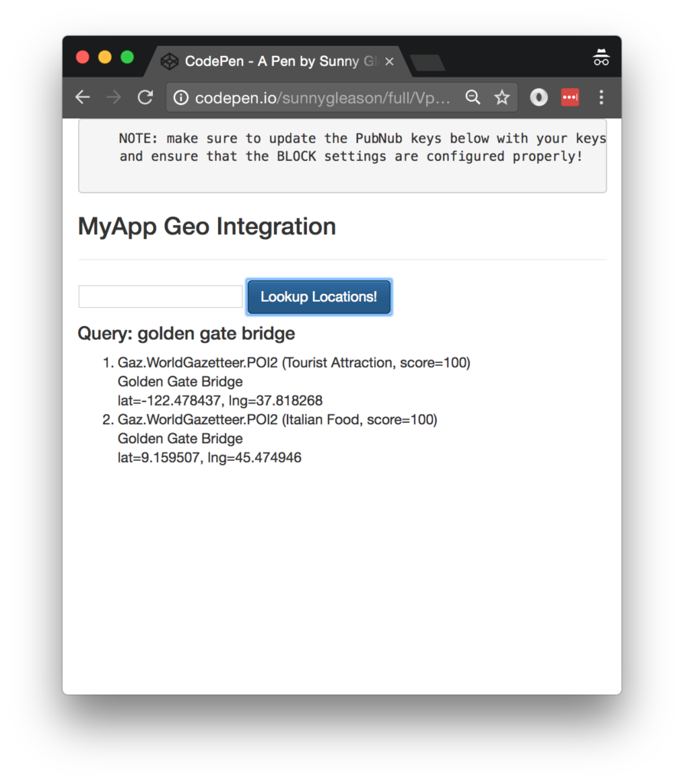Click the zoom magnifier icon in address bar
Image resolution: width=684 pixels, height=784 pixels.
474,97
